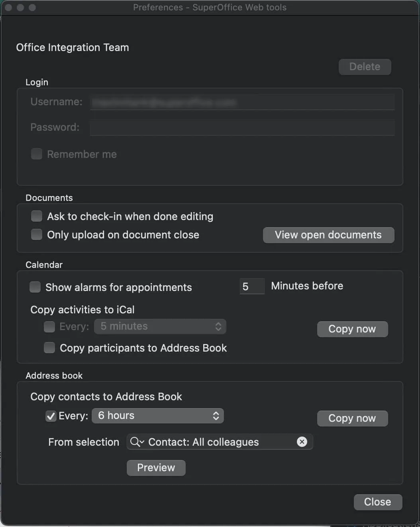Enable Show alarms for appointments
420x527 pixels.
35,287
